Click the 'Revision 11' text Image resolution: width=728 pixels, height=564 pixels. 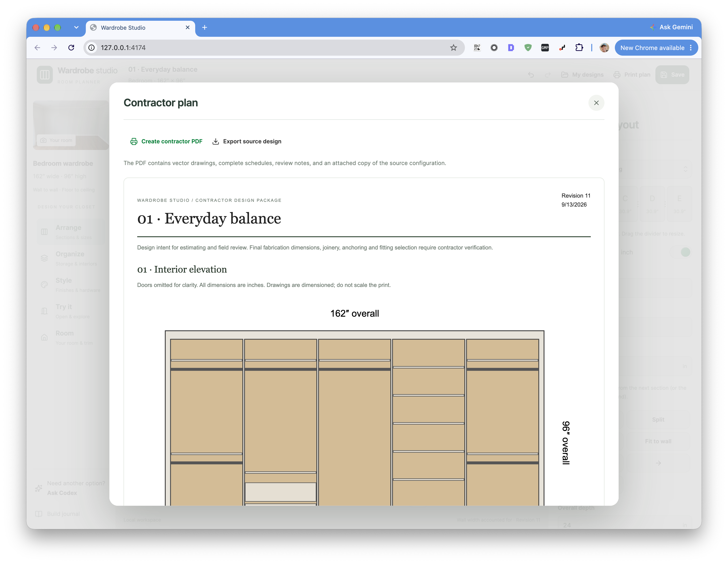[x=576, y=196]
